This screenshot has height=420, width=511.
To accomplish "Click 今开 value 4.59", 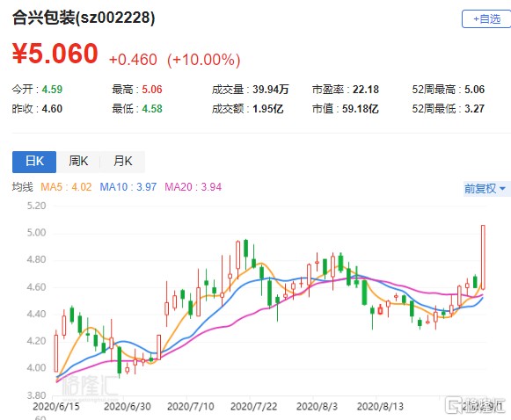I will pyautogui.click(x=52, y=90).
